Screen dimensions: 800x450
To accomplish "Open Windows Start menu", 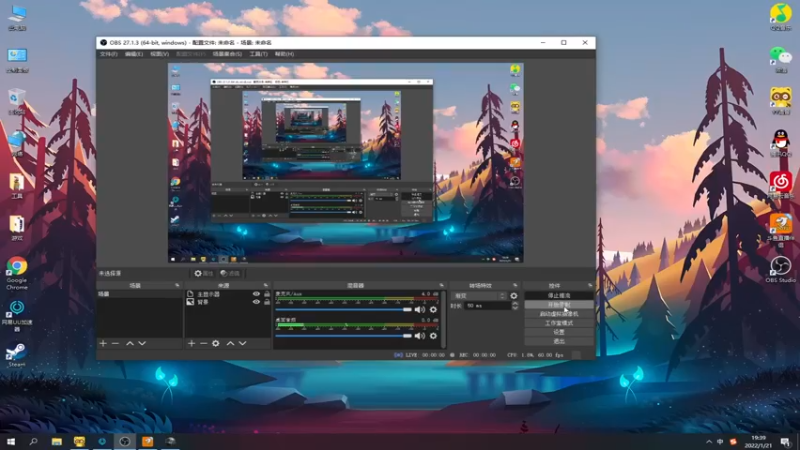I will [11, 441].
